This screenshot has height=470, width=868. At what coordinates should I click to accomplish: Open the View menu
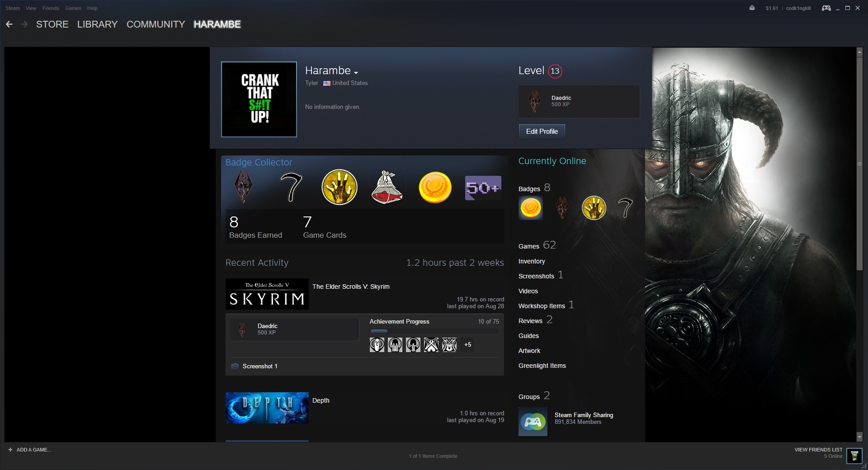[x=31, y=8]
